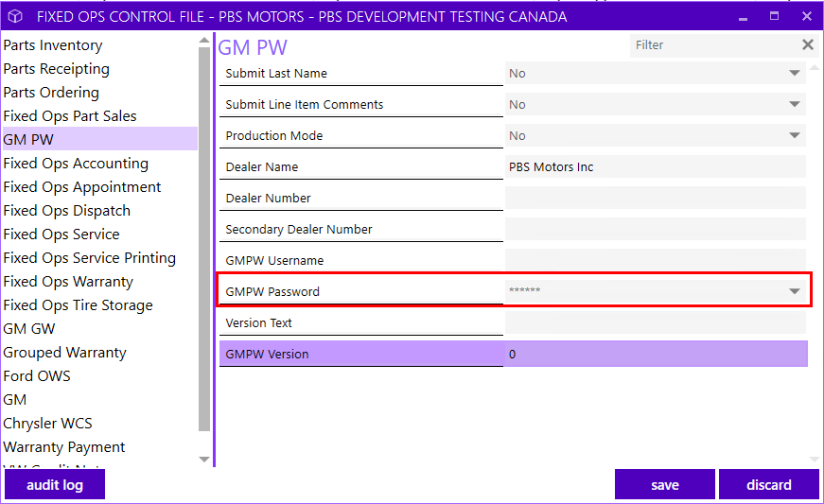Expand the Submit Last Name dropdown
824x504 pixels.
[795, 73]
